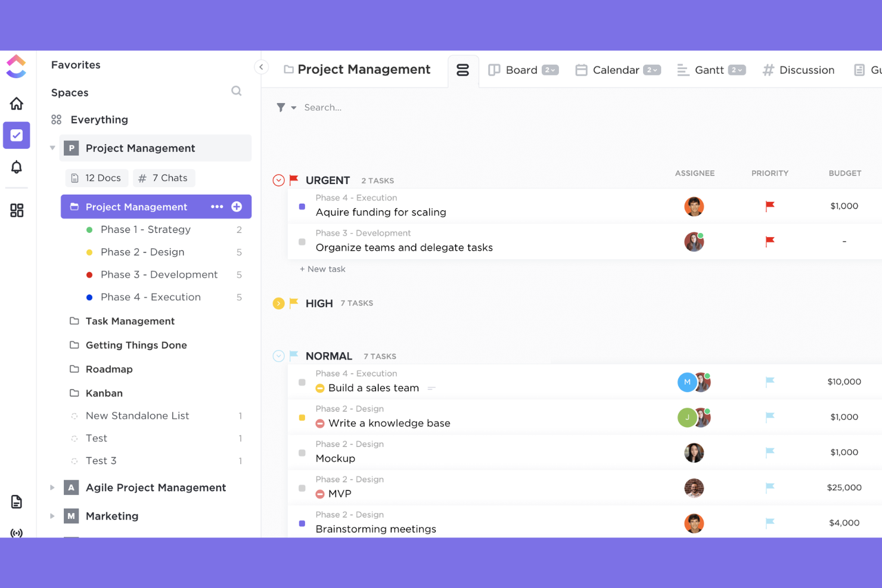Click the tasks Search field
The image size is (882, 588).
(x=322, y=107)
